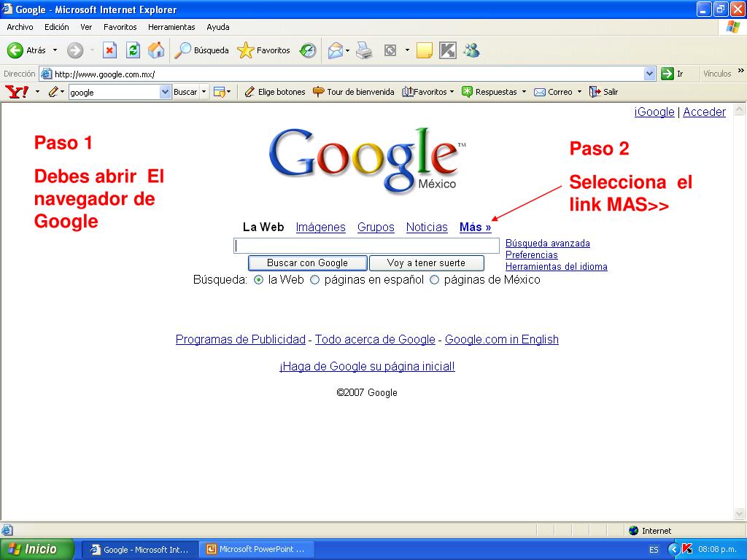
Task: Open the address bar dropdown arrow
Action: tap(649, 74)
